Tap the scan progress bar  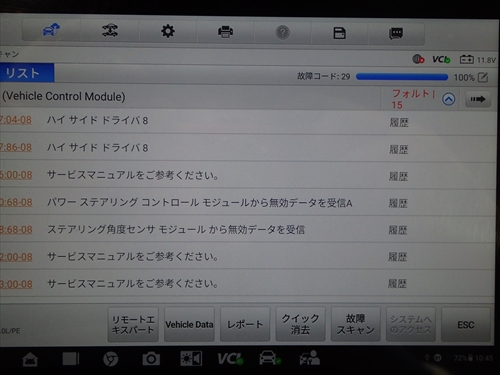402,77
